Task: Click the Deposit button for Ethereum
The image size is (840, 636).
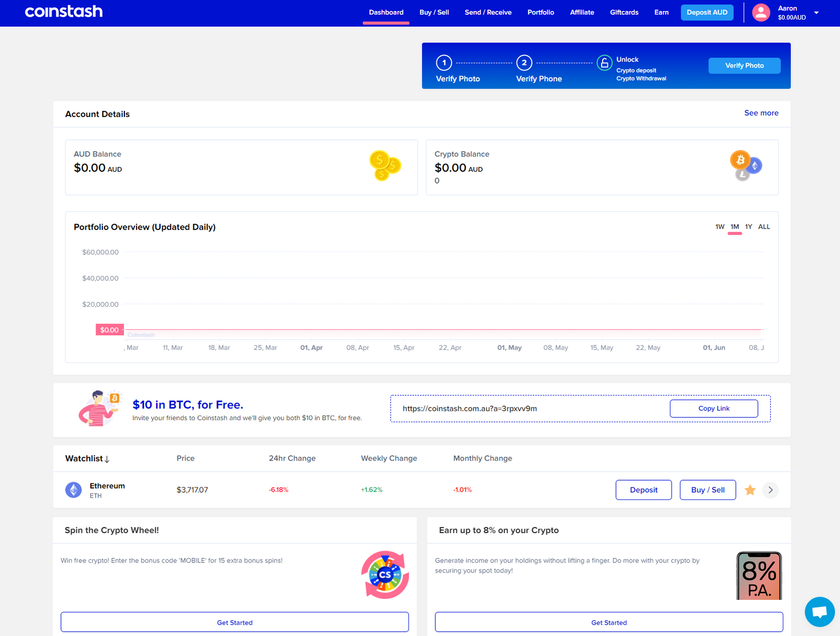Action: (x=644, y=490)
